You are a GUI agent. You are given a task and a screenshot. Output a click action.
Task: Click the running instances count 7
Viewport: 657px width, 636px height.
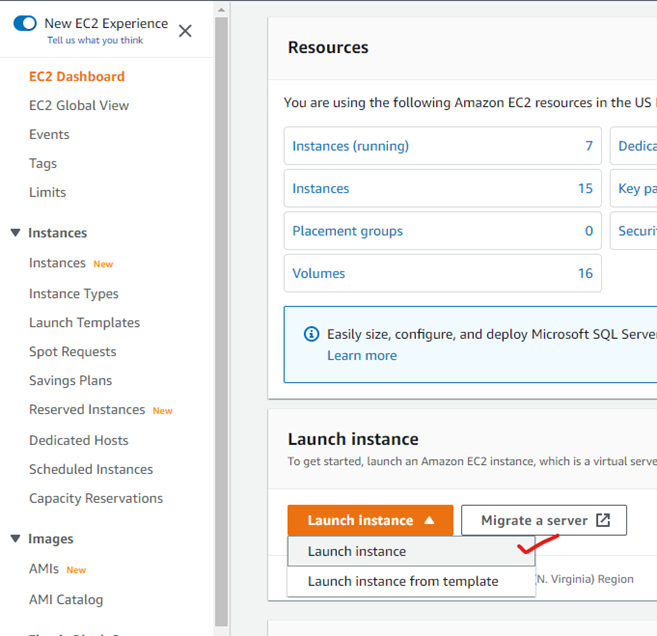click(x=589, y=146)
